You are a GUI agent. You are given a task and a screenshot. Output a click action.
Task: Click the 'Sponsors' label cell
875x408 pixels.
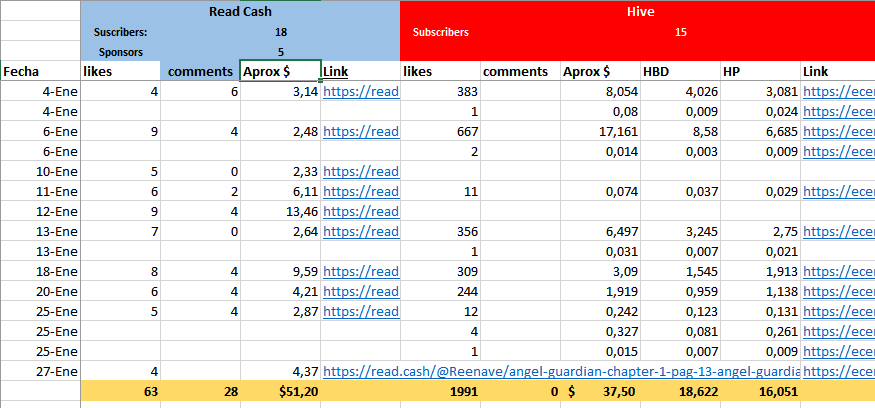pos(121,52)
